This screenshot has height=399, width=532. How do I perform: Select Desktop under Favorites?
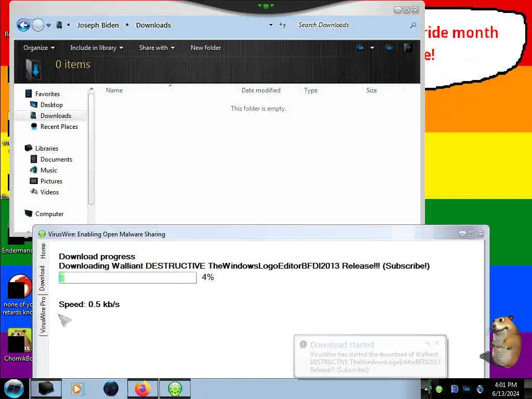(51, 105)
